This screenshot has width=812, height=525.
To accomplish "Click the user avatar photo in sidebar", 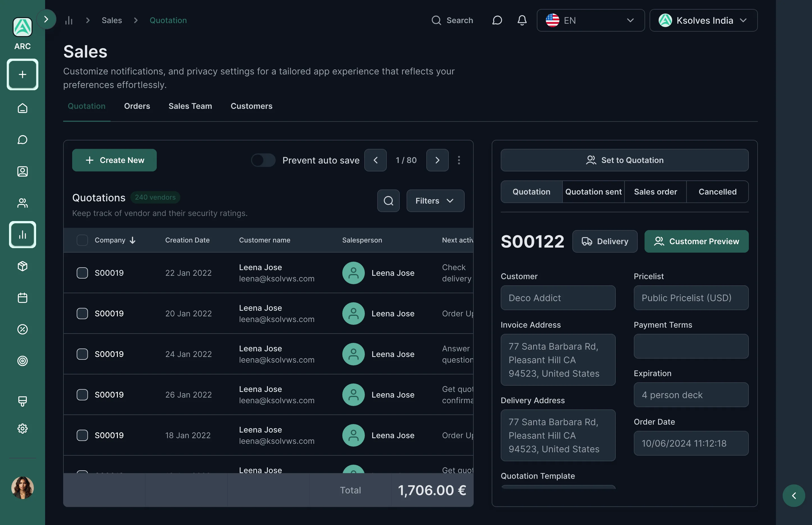I will [23, 487].
